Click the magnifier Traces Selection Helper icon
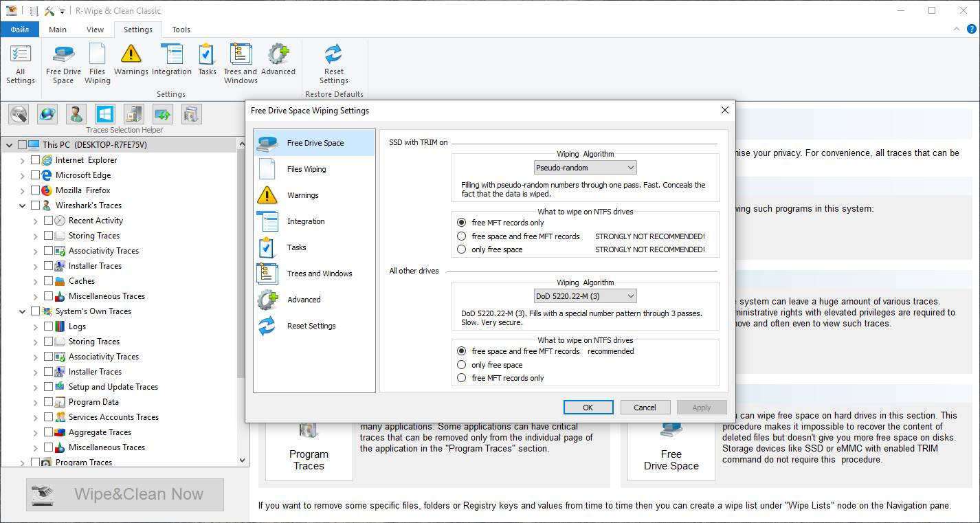 (x=19, y=113)
